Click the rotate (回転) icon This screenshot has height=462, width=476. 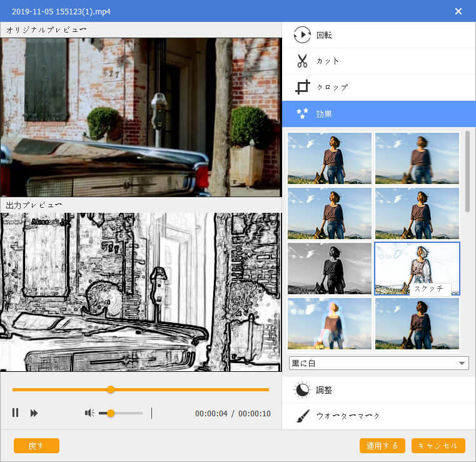[302, 35]
